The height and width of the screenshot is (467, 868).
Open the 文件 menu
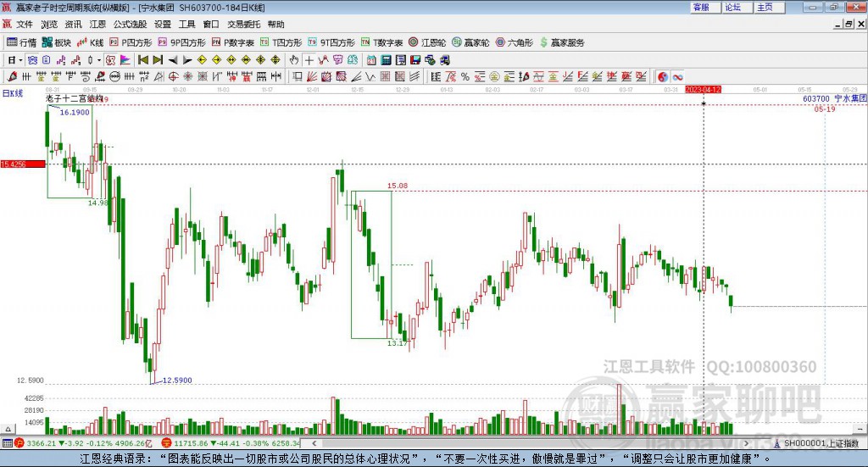pyautogui.click(x=25, y=25)
